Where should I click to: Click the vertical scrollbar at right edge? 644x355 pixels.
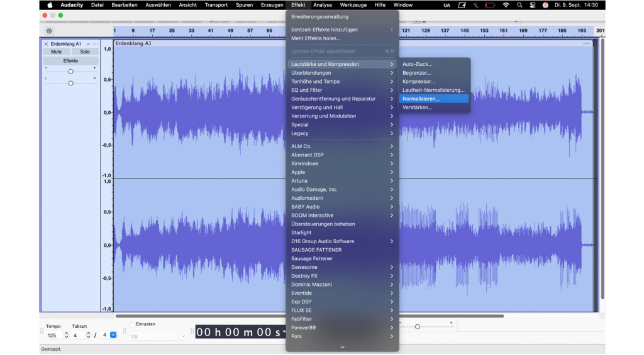[602, 168]
